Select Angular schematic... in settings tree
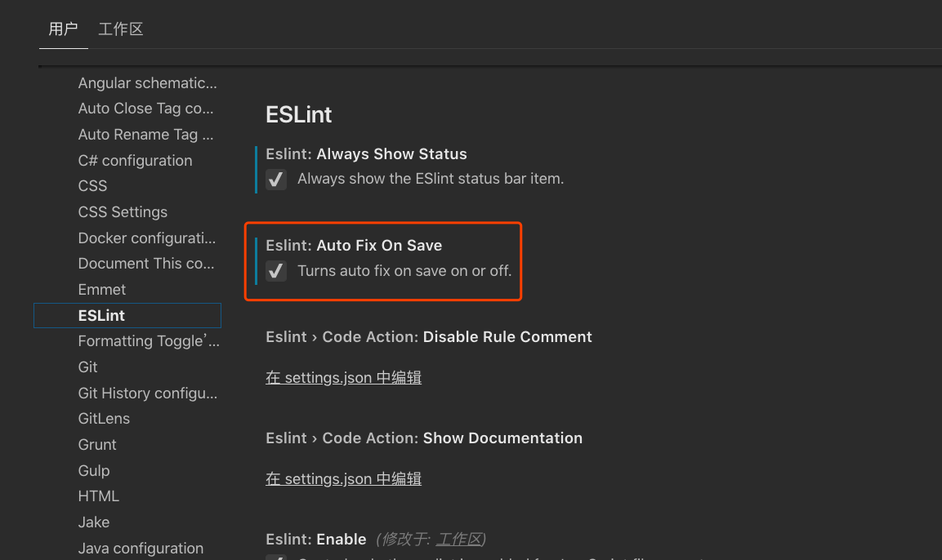The image size is (942, 560). click(x=147, y=82)
